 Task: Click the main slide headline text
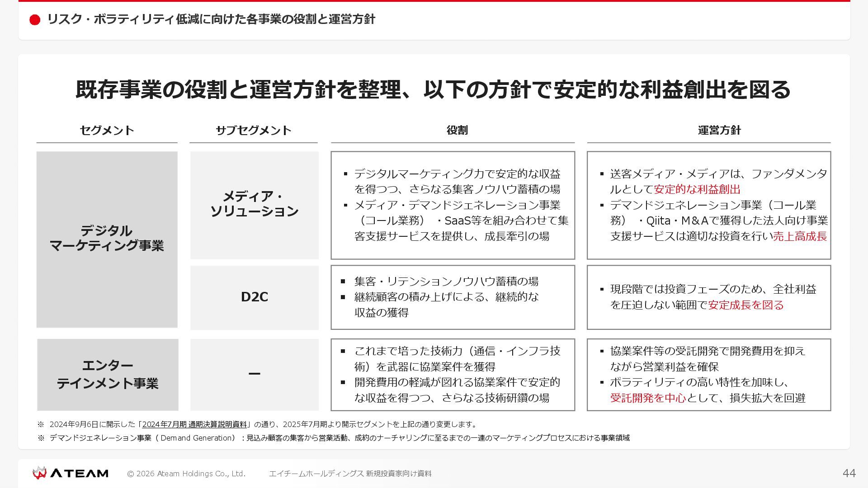click(433, 89)
